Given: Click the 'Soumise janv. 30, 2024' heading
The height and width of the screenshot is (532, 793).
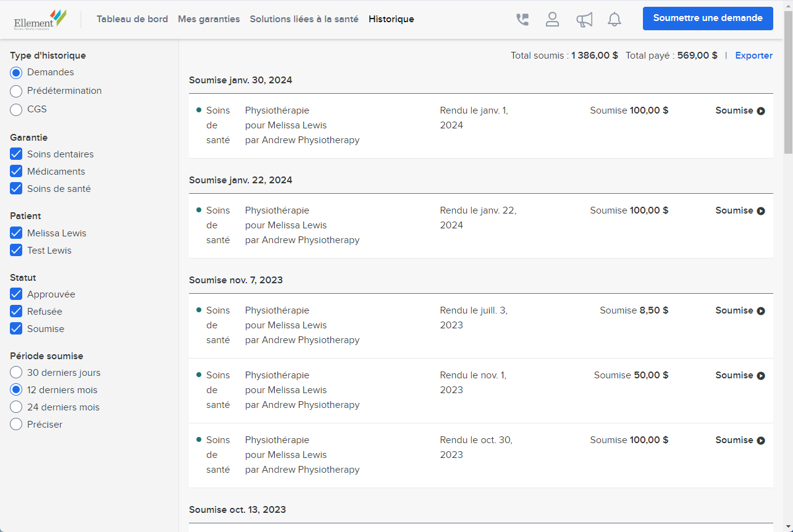Looking at the screenshot, I should [240, 80].
